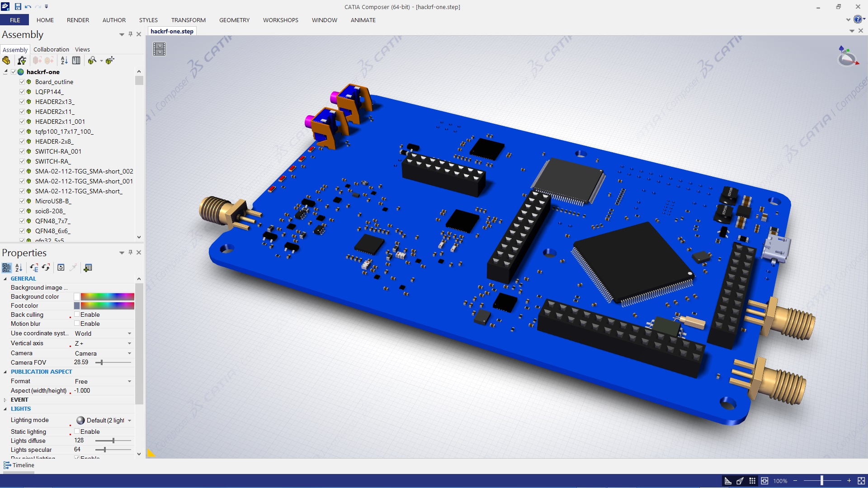The image size is (868, 488).
Task: Click the Background color gradient swatch
Action: point(107,297)
